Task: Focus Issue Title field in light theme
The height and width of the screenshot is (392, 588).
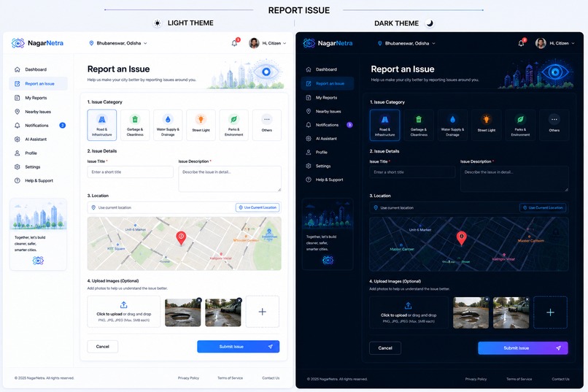Action: [x=130, y=172]
